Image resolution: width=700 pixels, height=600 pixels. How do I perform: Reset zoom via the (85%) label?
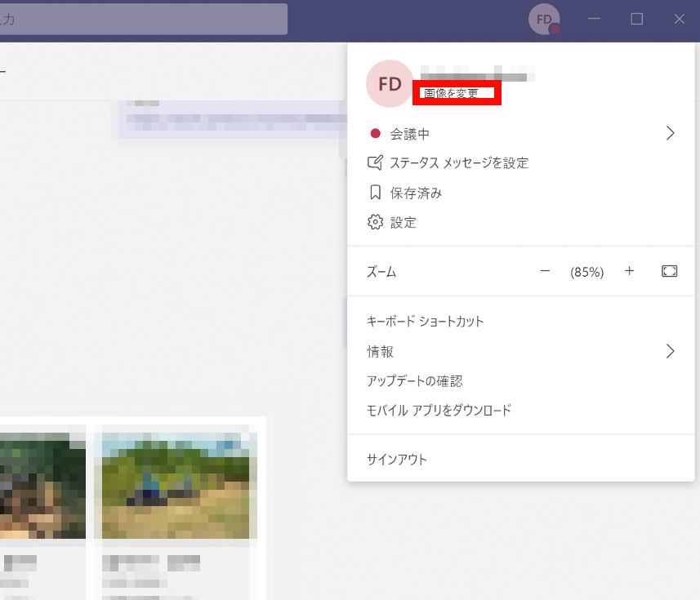click(586, 272)
